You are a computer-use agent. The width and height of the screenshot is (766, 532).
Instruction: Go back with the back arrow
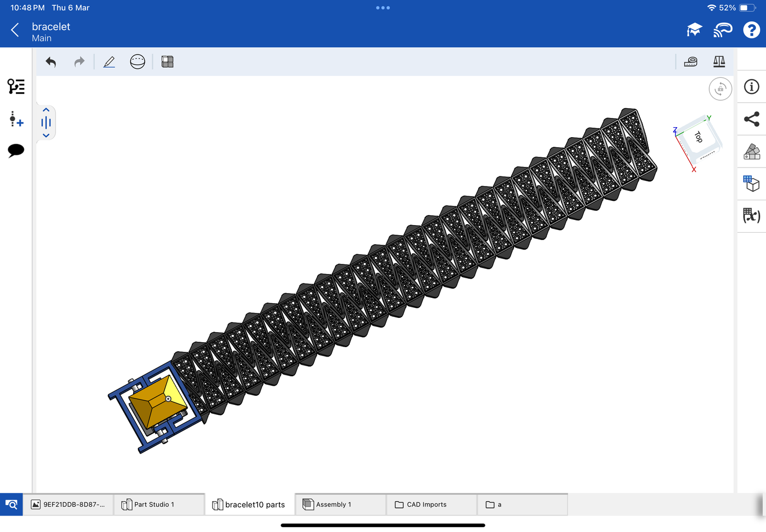(x=15, y=30)
